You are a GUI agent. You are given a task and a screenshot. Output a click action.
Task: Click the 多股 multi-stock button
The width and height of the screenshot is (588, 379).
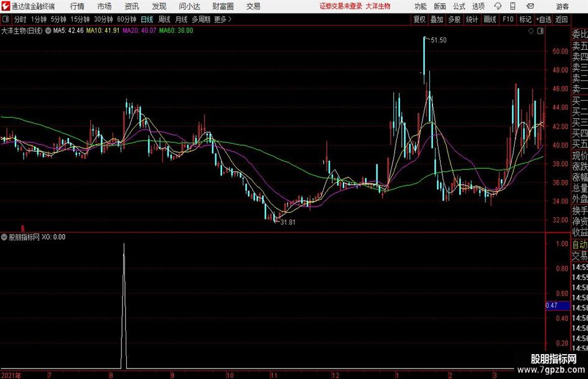pyautogui.click(x=454, y=19)
